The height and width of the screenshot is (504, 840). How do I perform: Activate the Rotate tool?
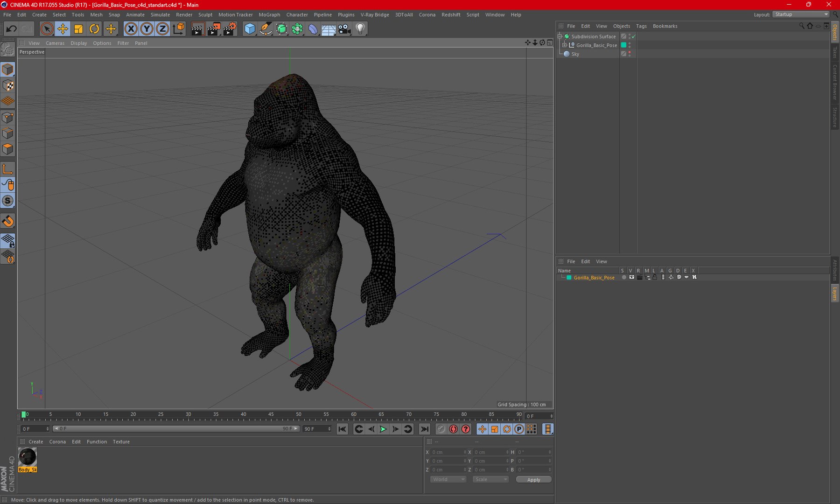[x=94, y=29]
